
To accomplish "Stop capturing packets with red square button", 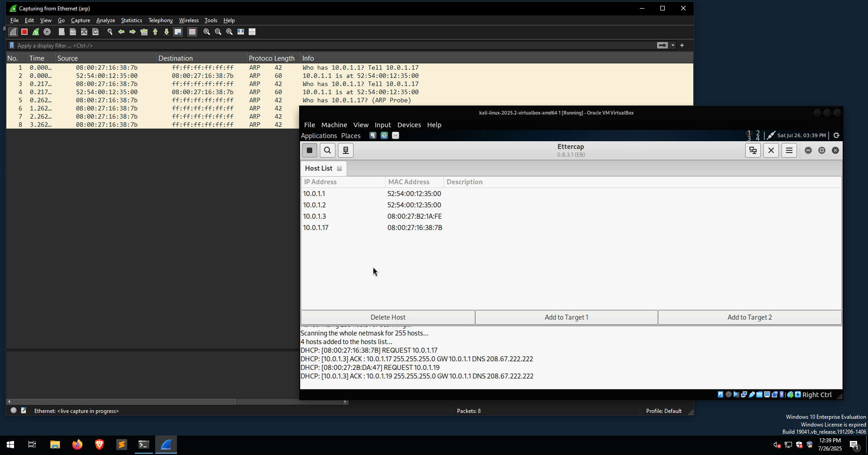I will point(24,32).
